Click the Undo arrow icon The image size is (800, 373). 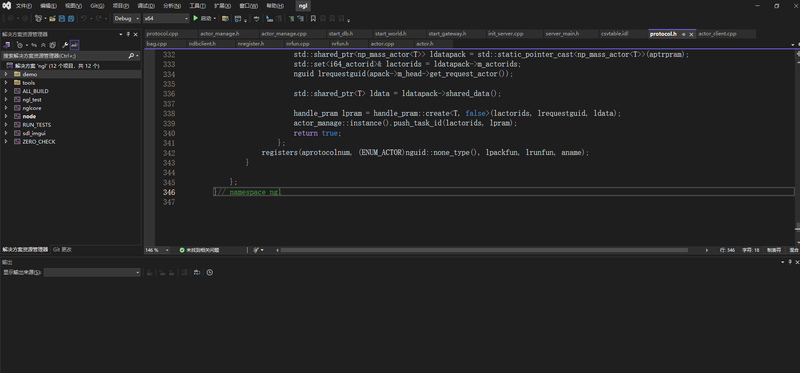pyautogui.click(x=84, y=18)
